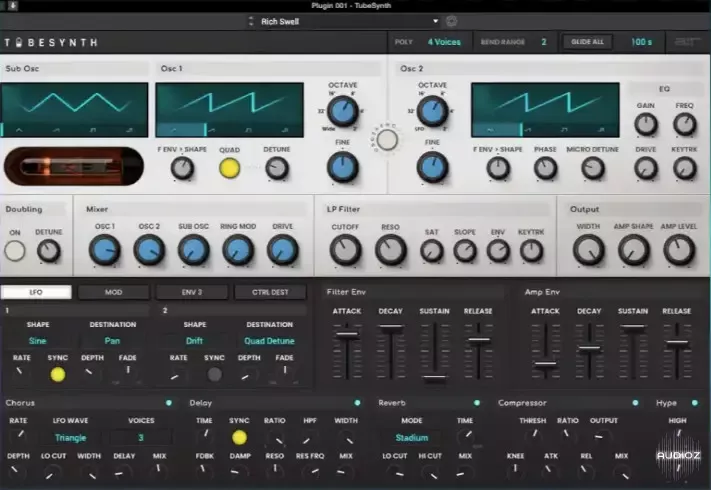Toggle the GLIDE ALL button
This screenshot has height=490, width=711.
click(587, 42)
